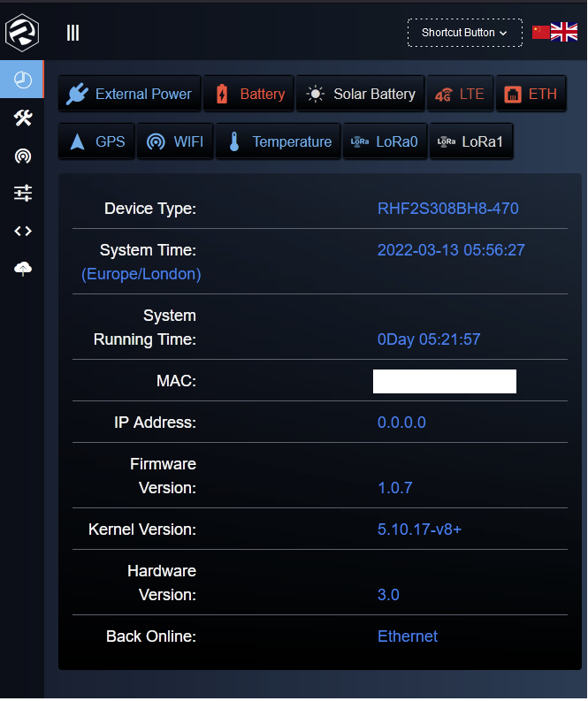The height and width of the screenshot is (701, 588).
Task: Click the kernel version 5.10.17-v8+
Action: (419, 530)
